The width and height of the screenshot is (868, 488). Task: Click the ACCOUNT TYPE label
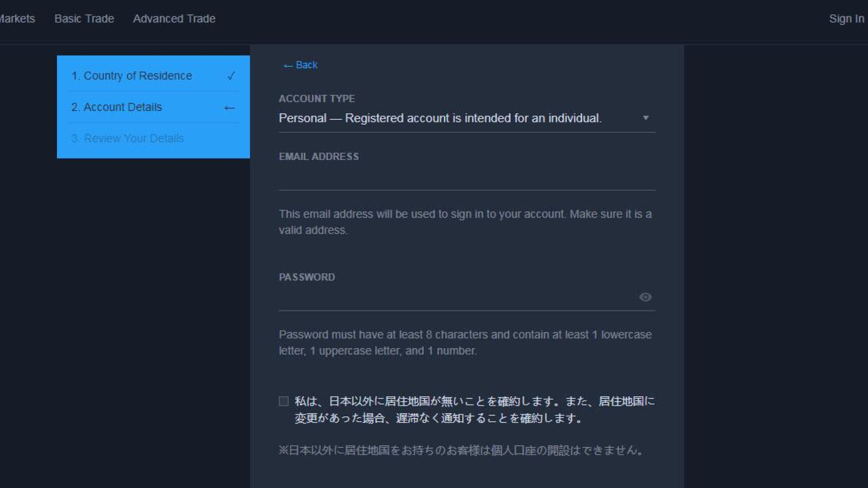coord(317,99)
